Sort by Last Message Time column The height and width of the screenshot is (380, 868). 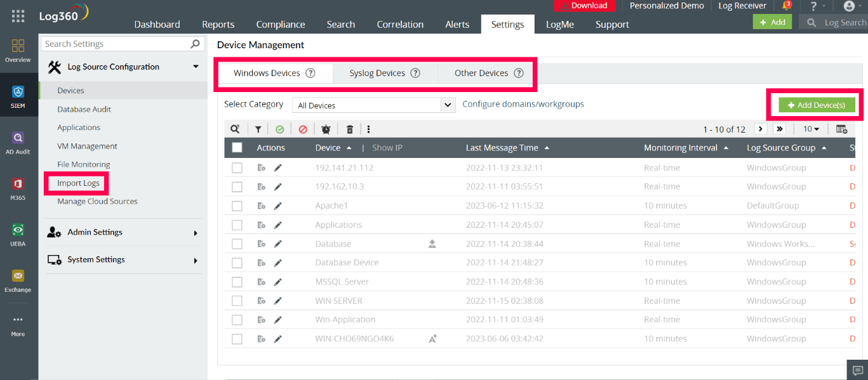click(x=507, y=148)
